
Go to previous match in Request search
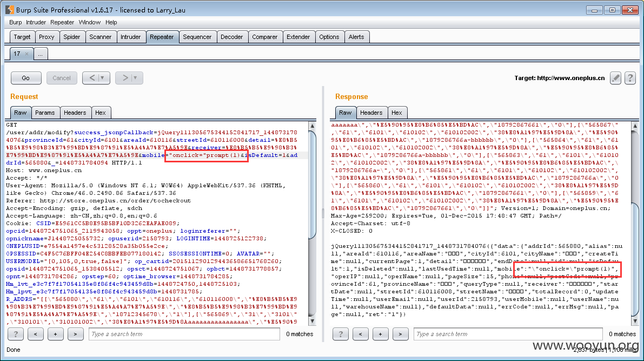pyautogui.click(x=35, y=334)
